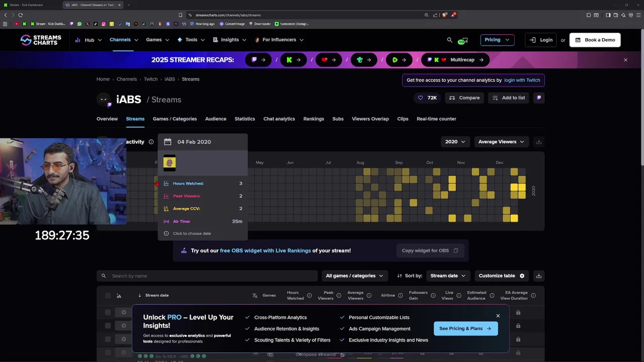Open the browser extensions puzzle icon

click(x=589, y=15)
